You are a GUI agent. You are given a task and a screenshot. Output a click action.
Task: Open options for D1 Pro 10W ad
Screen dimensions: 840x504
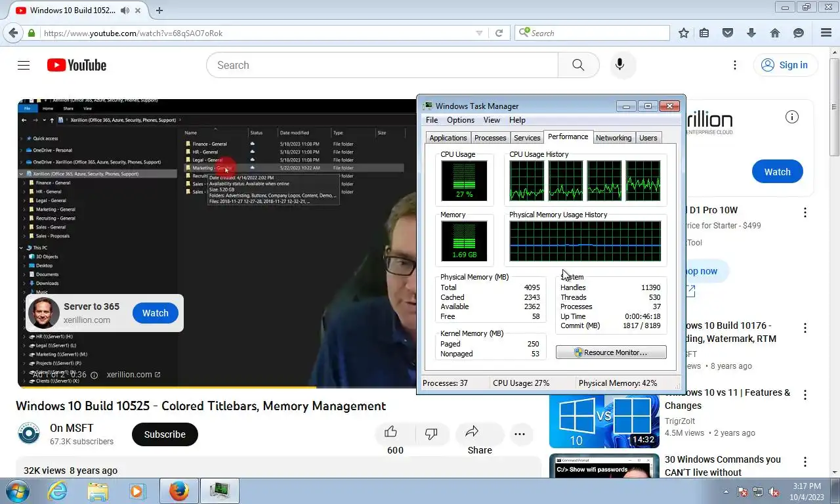(x=805, y=213)
